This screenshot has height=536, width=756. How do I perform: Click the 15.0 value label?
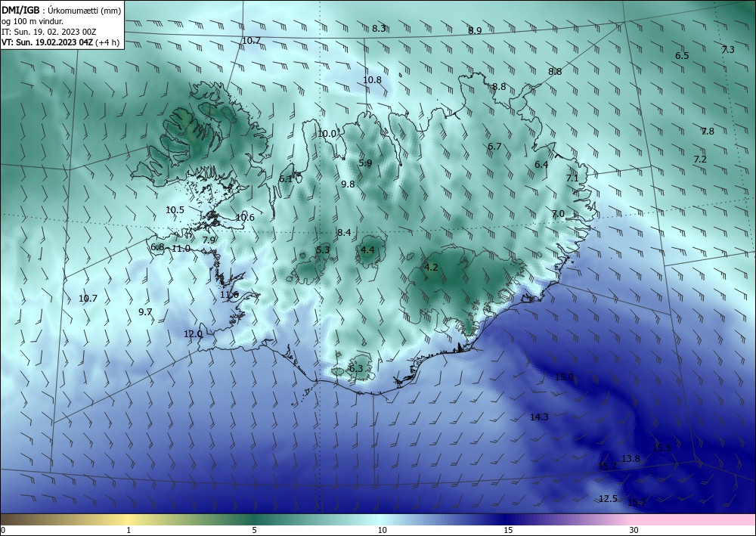click(x=564, y=377)
